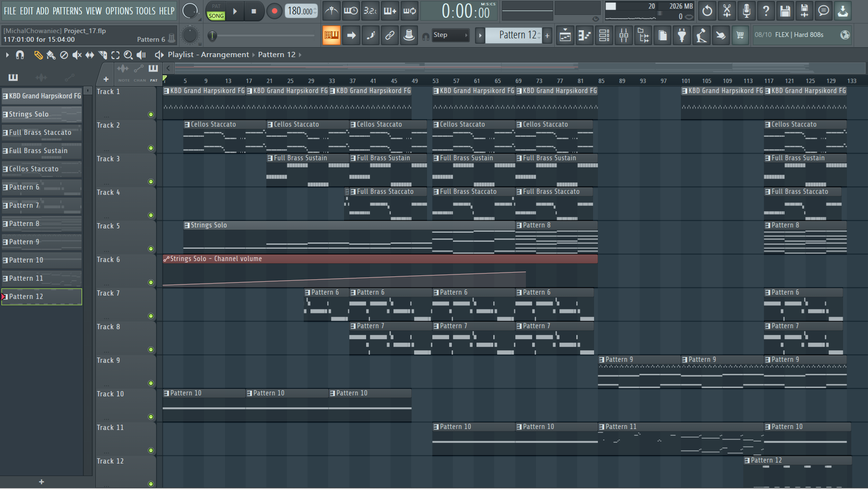Select Pattern 9 in the picker list
The height and width of the screenshot is (489, 868).
click(42, 242)
